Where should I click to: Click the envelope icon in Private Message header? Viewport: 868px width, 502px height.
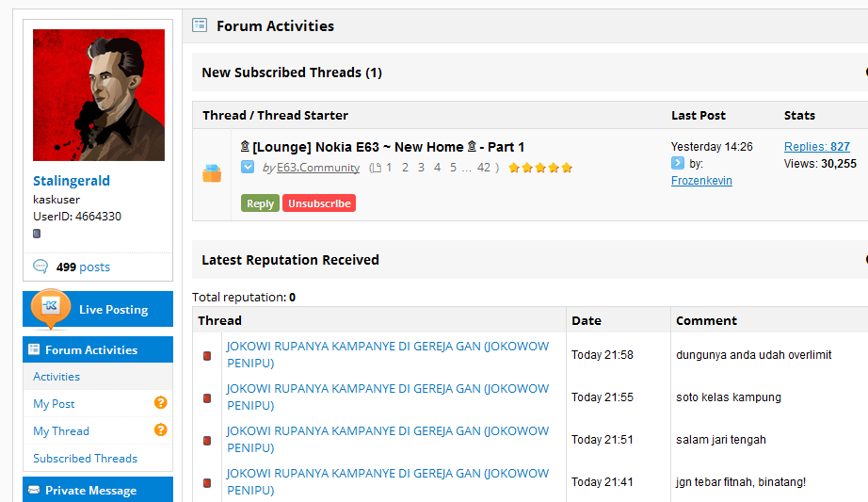34,490
